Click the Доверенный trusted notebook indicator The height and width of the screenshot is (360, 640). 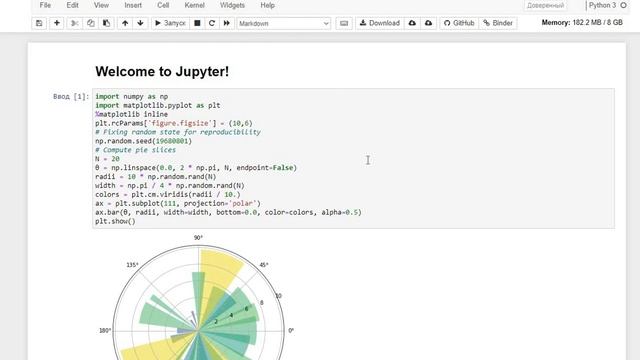click(x=545, y=6)
